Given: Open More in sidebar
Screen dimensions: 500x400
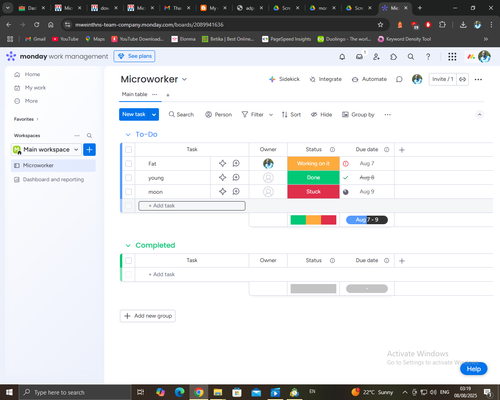Looking at the screenshot, I should (x=26, y=101).
